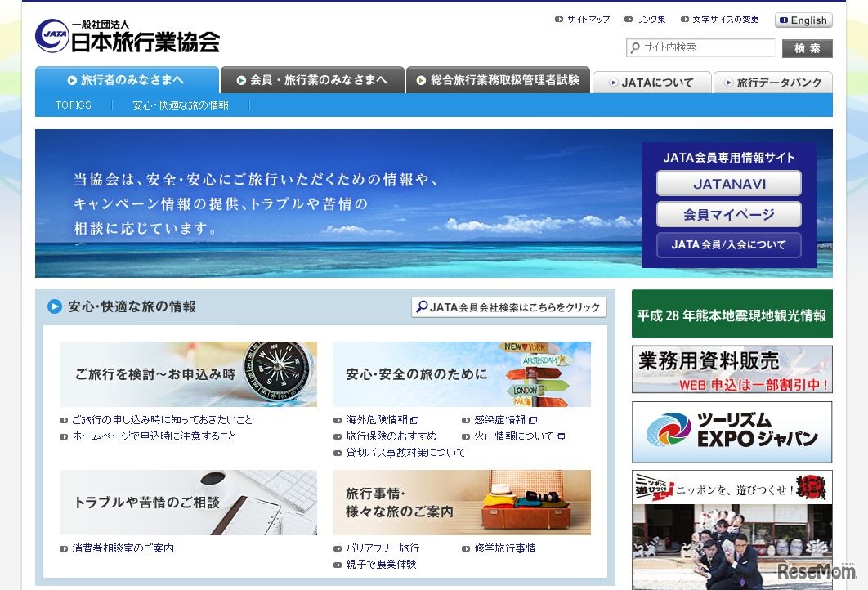Open 安心・快適な旅の情報 submenu item
Viewport: 868px width, 590px height.
tap(181, 105)
